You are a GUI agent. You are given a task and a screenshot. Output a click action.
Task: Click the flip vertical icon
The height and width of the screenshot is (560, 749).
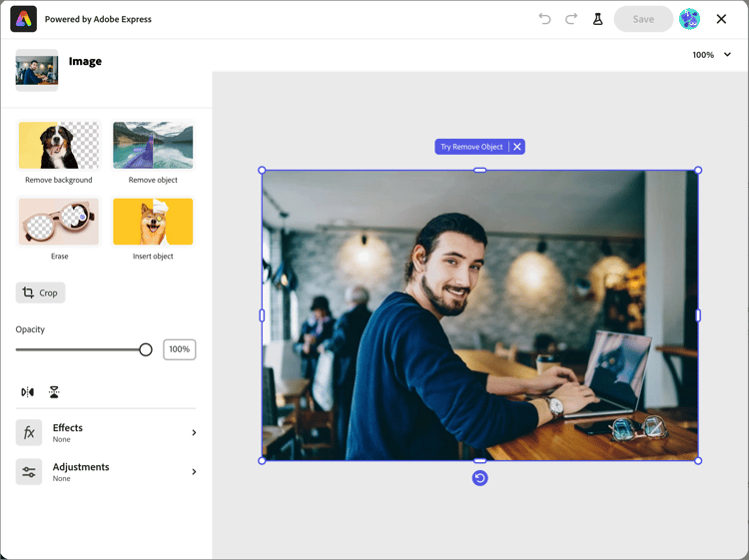(54, 392)
